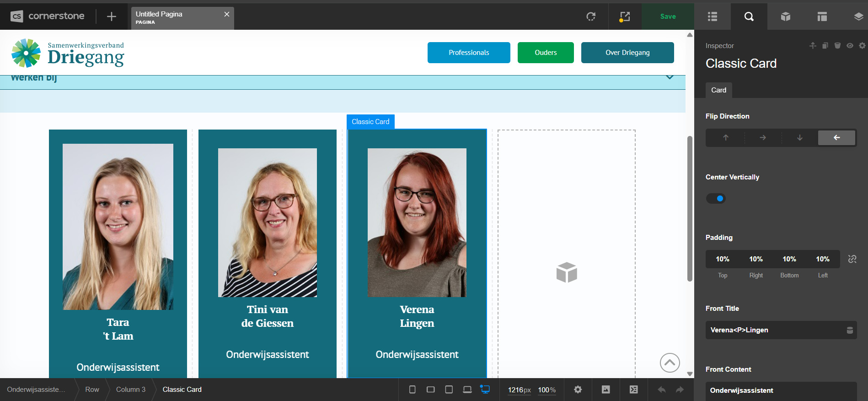Duplicate the Classic Card element
The width and height of the screenshot is (868, 401).
(825, 46)
